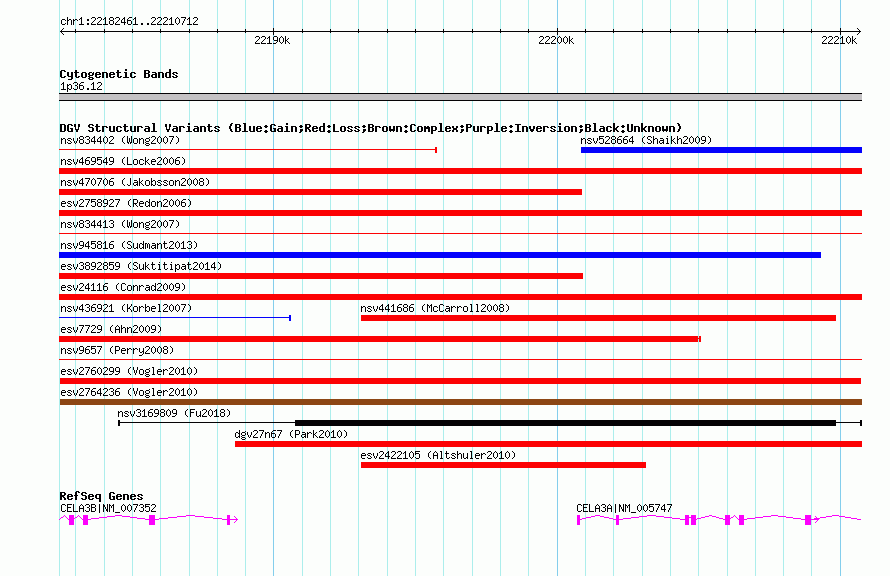
Task: Click the red bar under nsv470706 (Jakobsson2008)
Action: click(x=321, y=192)
